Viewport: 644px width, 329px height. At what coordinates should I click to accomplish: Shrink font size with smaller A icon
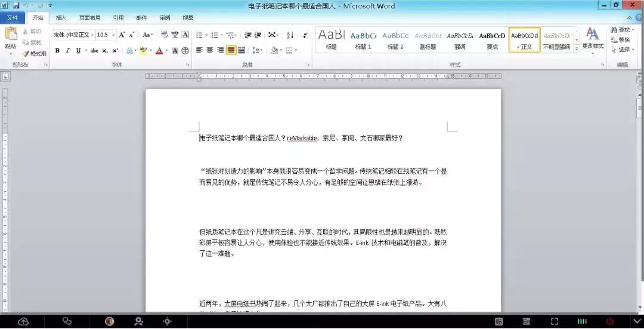[131, 35]
